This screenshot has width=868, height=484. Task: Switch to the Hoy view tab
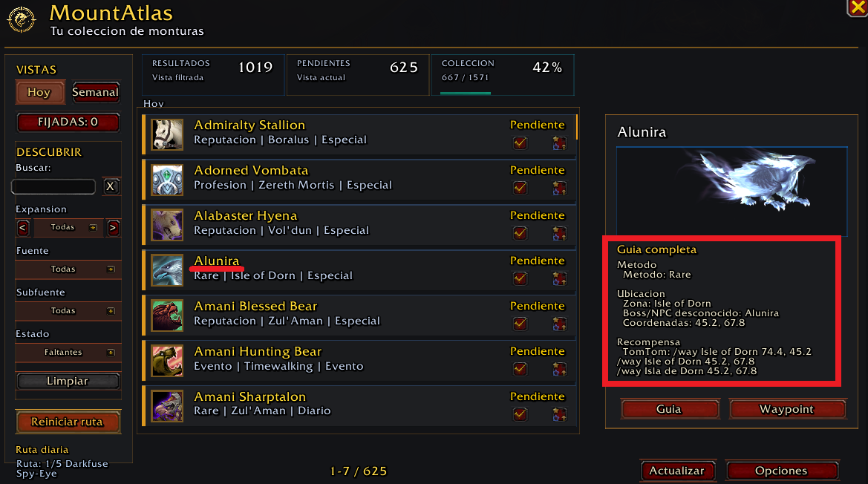point(40,92)
